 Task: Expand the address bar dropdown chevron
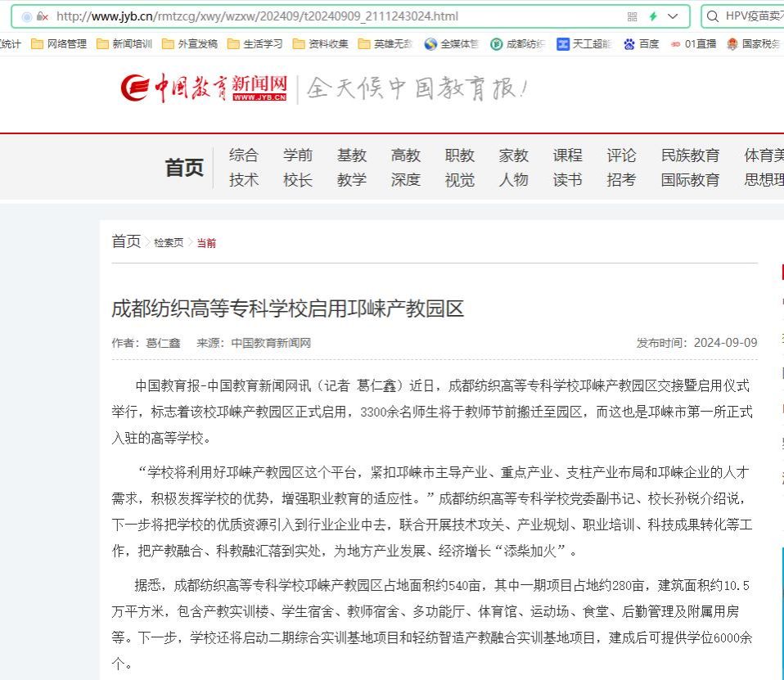click(674, 16)
